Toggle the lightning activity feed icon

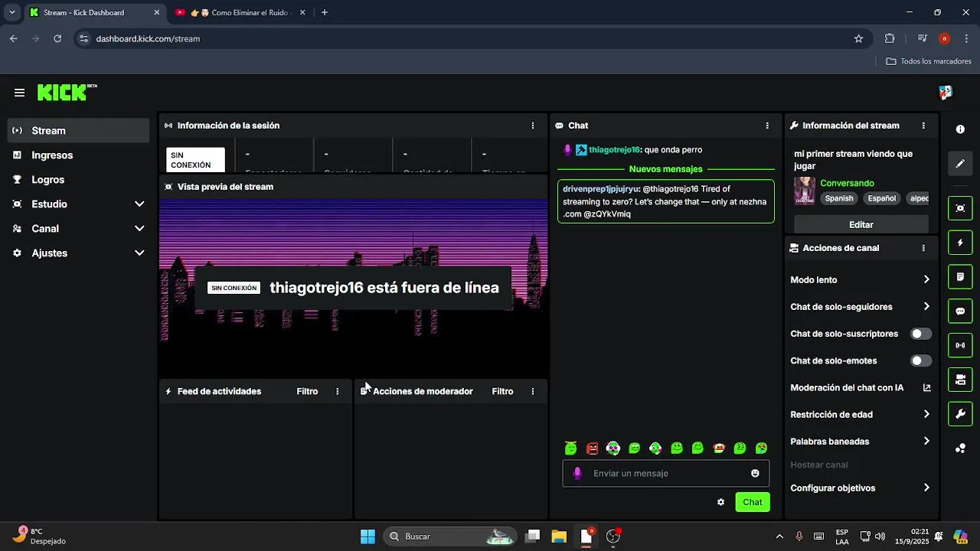(960, 243)
